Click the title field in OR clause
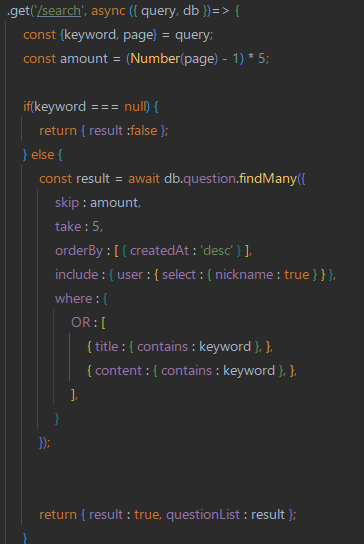364x544 pixels. (x=107, y=347)
